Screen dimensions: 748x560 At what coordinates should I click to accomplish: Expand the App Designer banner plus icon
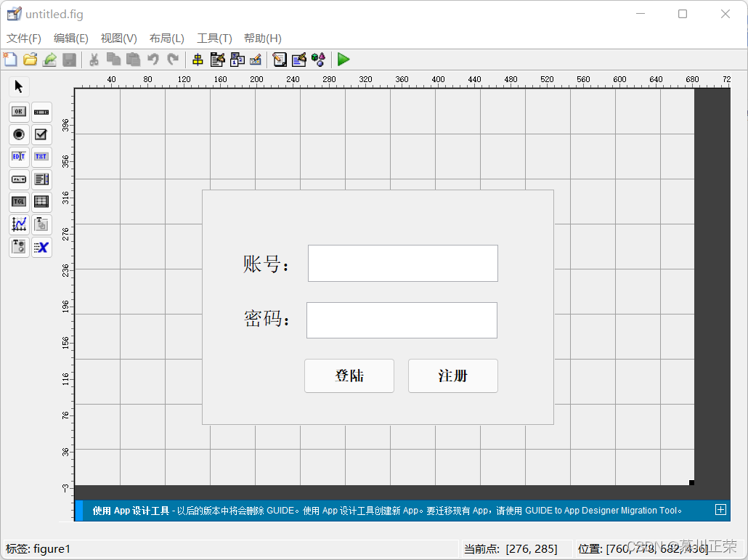click(721, 510)
